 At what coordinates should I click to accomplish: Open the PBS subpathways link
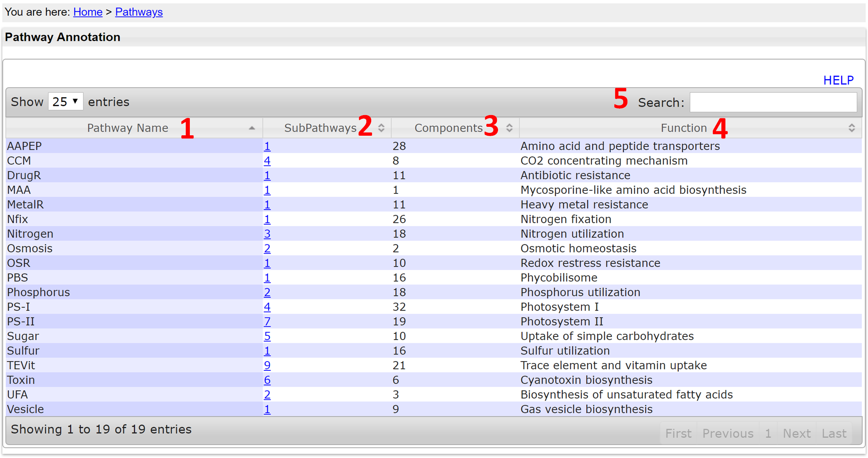(x=267, y=278)
